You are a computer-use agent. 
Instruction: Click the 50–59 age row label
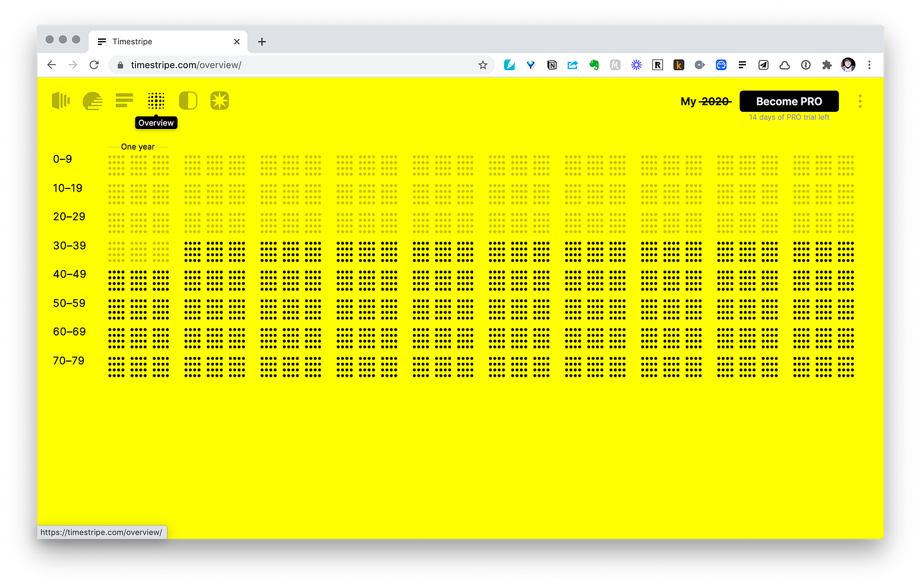tap(69, 303)
